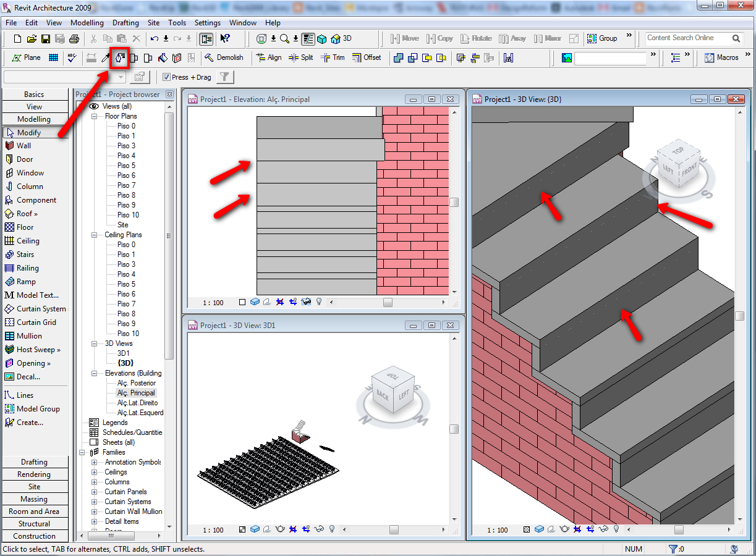Screen dimensions: 756x556
Task: Select the Stairs tool in design bar
Action: pos(25,255)
